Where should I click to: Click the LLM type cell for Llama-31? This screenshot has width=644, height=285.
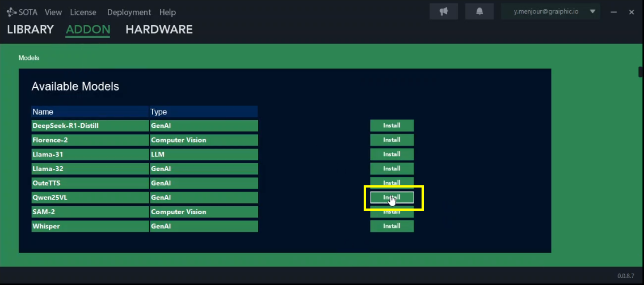[204, 154]
